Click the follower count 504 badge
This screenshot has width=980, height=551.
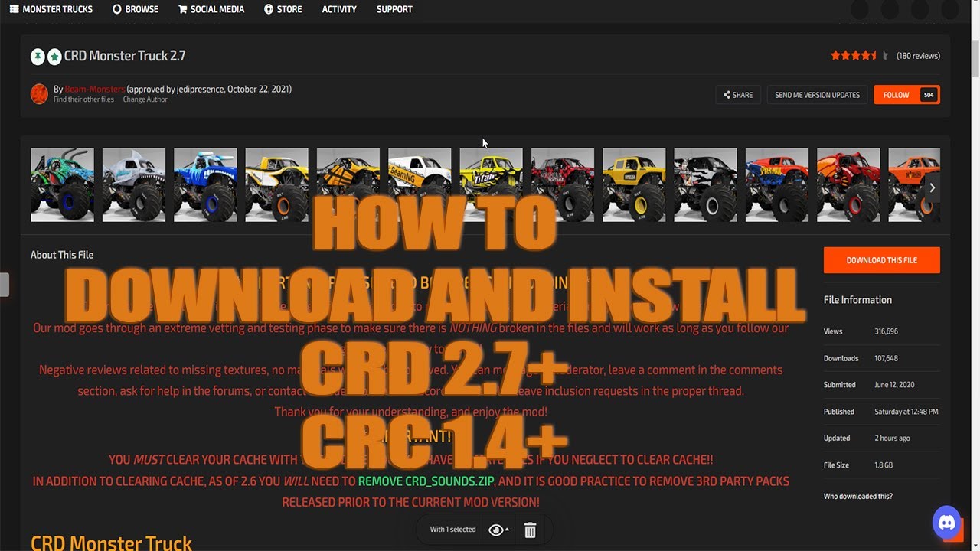pyautogui.click(x=929, y=95)
